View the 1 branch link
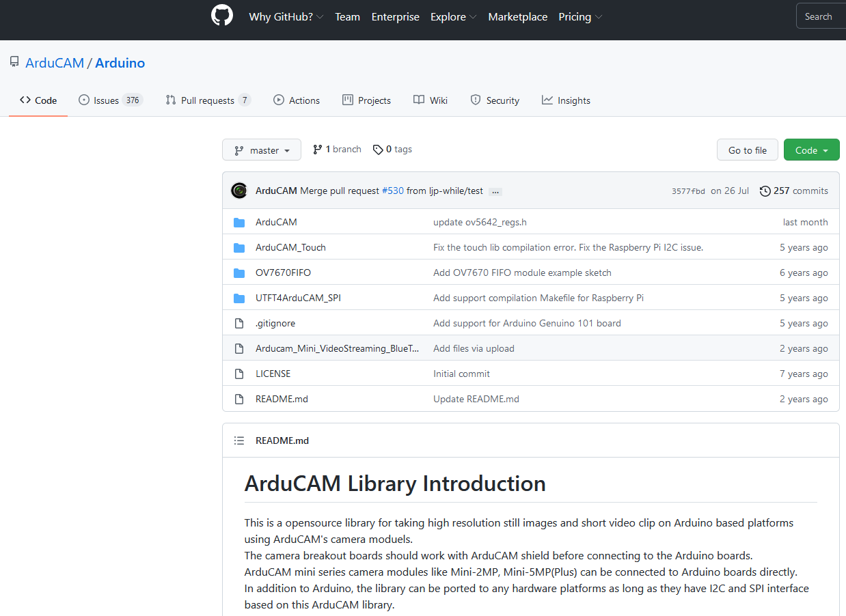The height and width of the screenshot is (616, 846). (337, 150)
